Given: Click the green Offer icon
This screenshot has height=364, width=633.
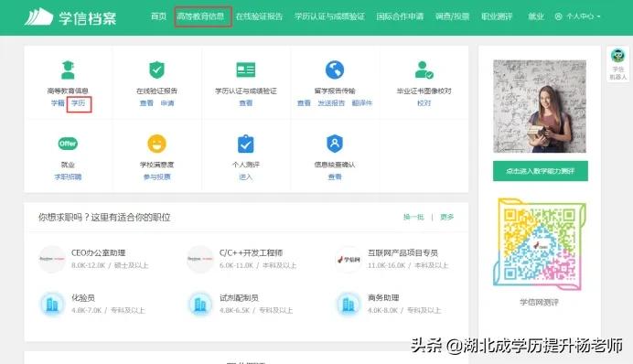Looking at the screenshot, I should [68, 144].
